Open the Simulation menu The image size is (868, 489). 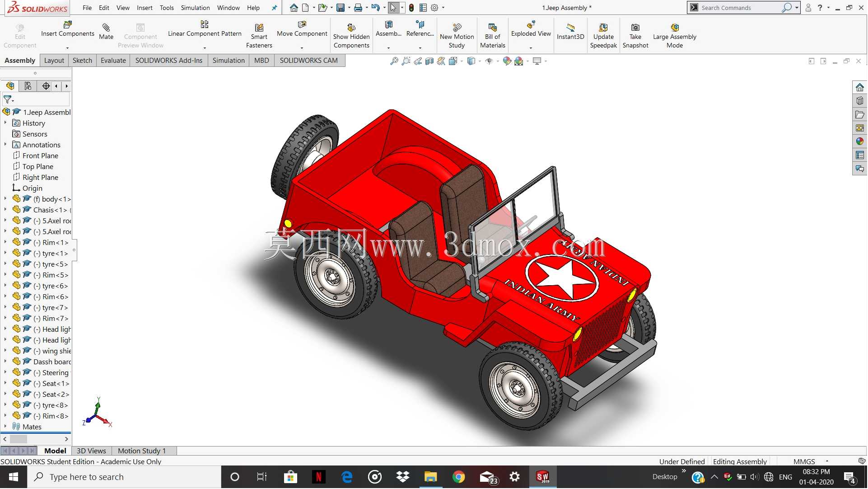click(195, 8)
